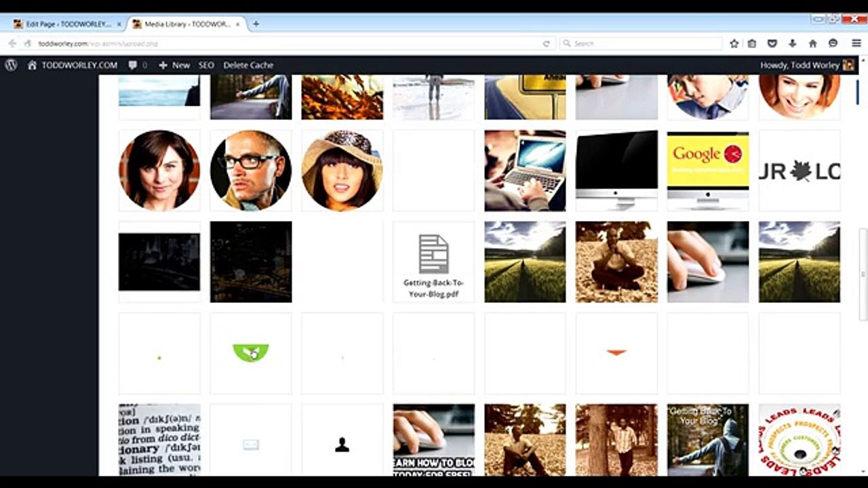
Task: Save page to Pocket
Action: (772, 43)
